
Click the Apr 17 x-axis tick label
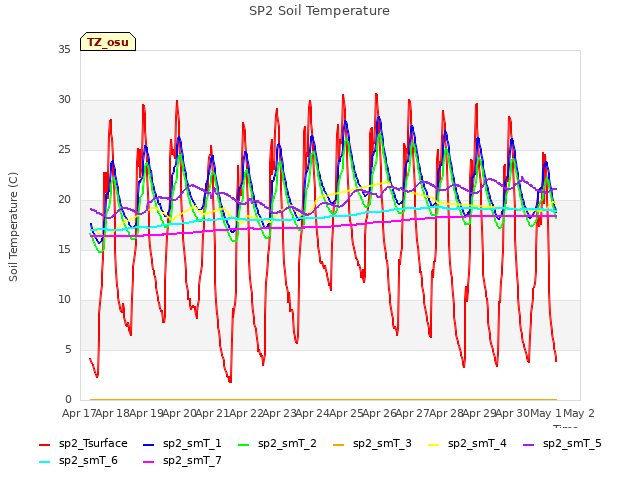pyautogui.click(x=78, y=413)
